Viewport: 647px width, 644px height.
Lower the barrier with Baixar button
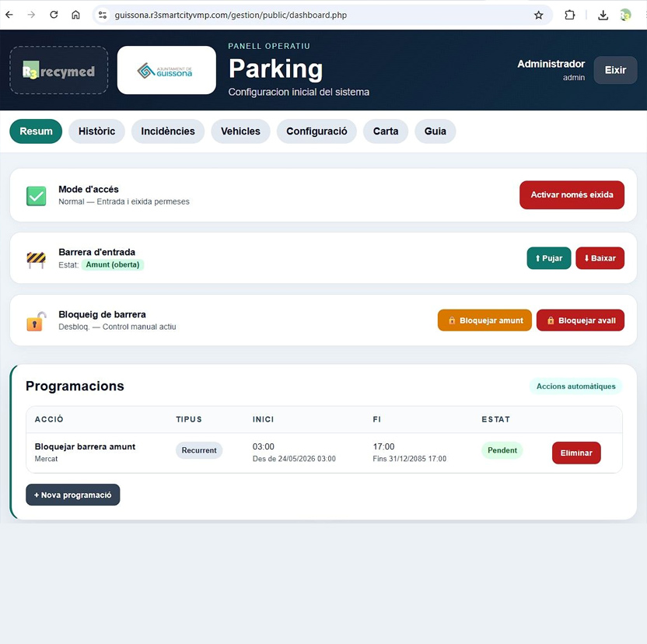coord(600,258)
